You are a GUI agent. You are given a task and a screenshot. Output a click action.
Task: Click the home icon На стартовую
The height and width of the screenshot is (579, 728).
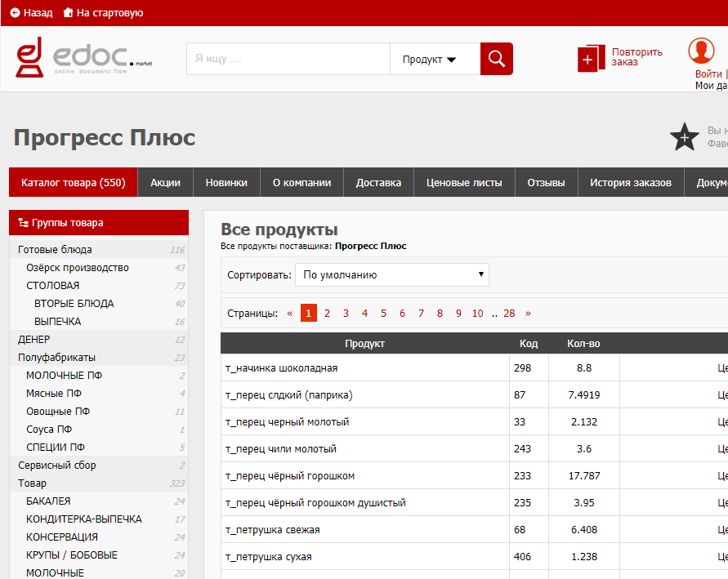(68, 13)
